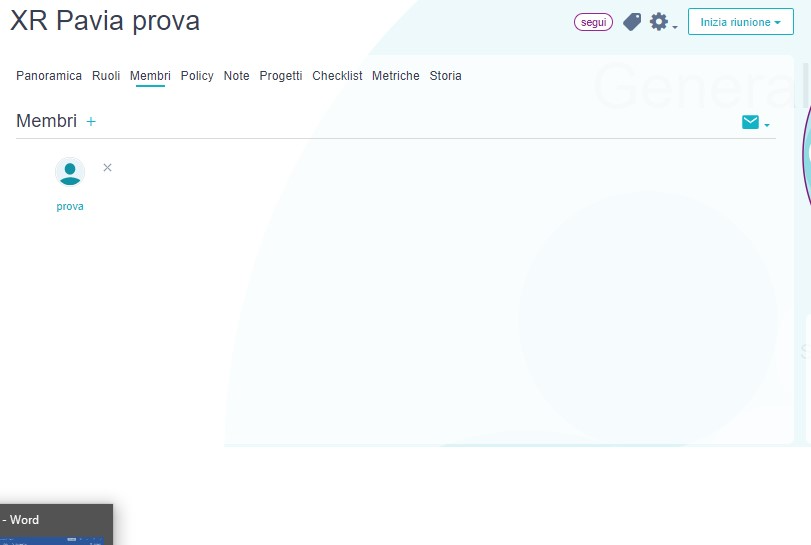811x545 pixels.
Task: Click the Word window preview thumbnail
Action: point(55,540)
